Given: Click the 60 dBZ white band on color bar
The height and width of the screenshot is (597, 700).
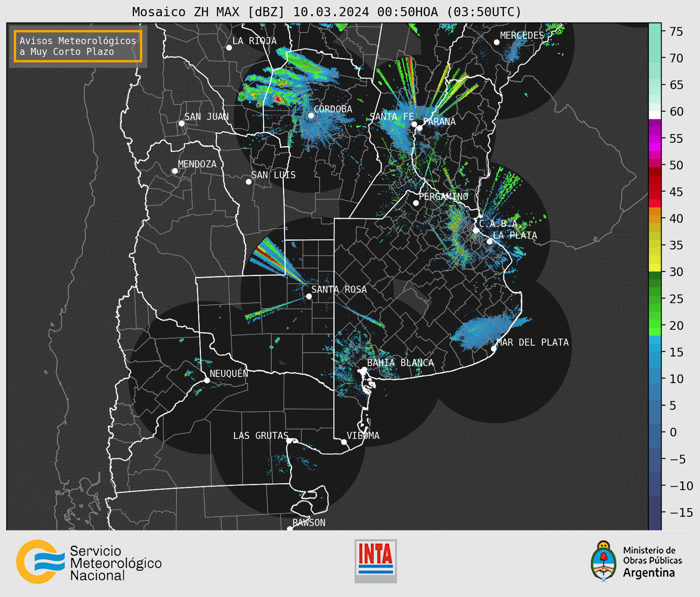Looking at the screenshot, I should (655, 115).
